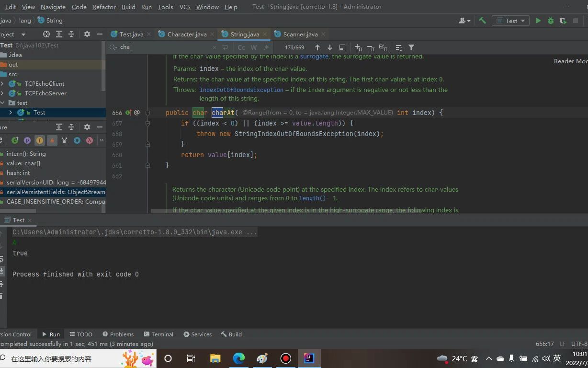
Task: Collapse all in the Project panel
Action: pos(71,34)
